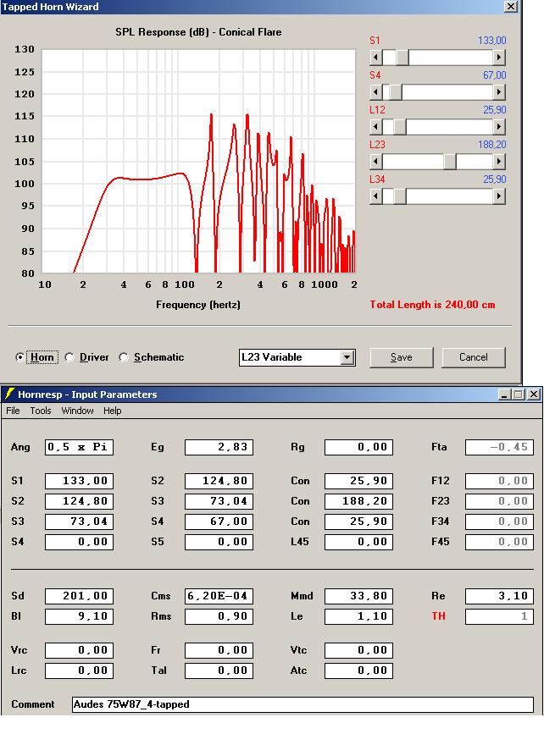Click left arrow of S1 slider
Image resolution: width=544 pixels, height=756 pixels.
point(376,58)
